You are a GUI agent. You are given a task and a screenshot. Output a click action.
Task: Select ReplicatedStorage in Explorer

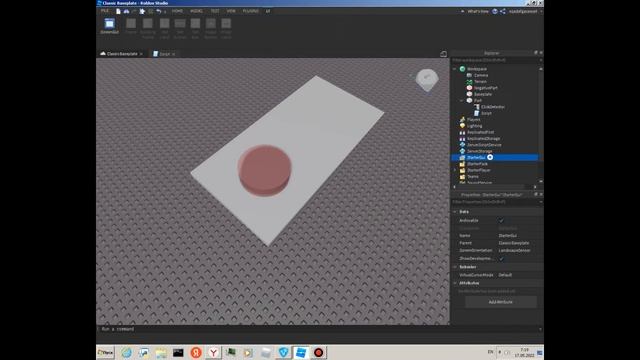[483, 138]
